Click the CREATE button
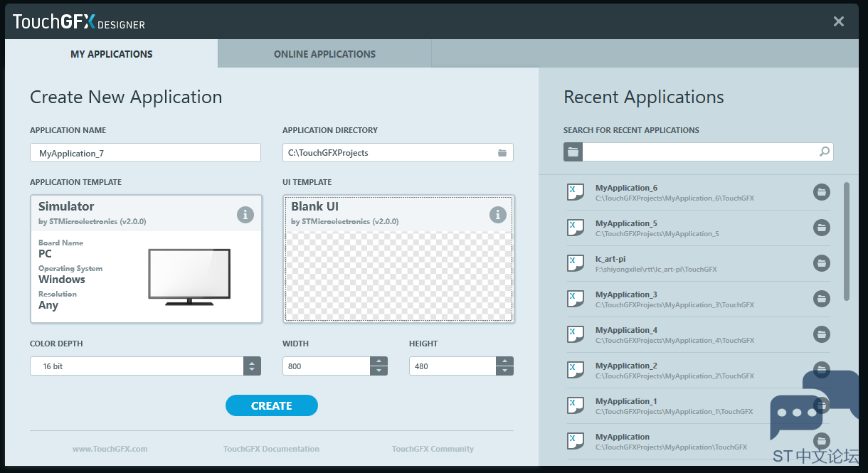This screenshot has height=473, width=868. coord(272,405)
